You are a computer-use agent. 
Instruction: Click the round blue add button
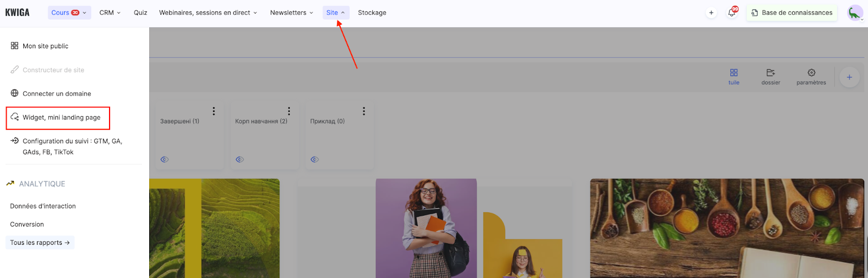(849, 77)
